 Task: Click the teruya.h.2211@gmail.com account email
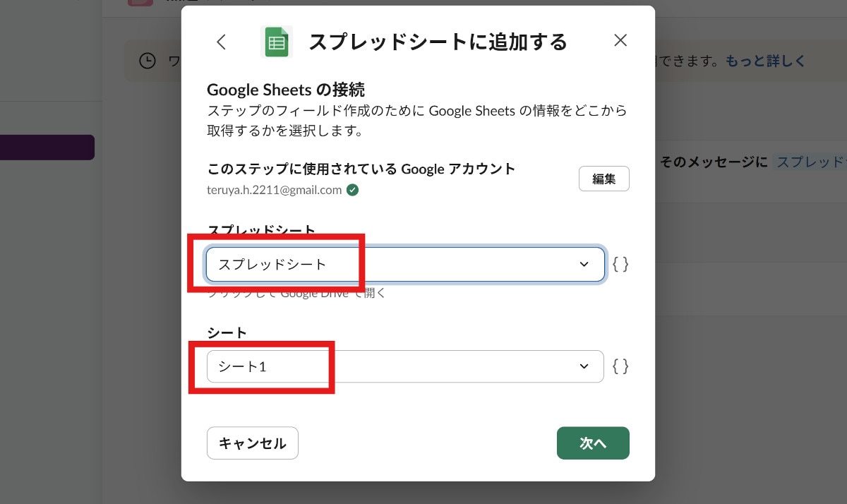[275, 190]
